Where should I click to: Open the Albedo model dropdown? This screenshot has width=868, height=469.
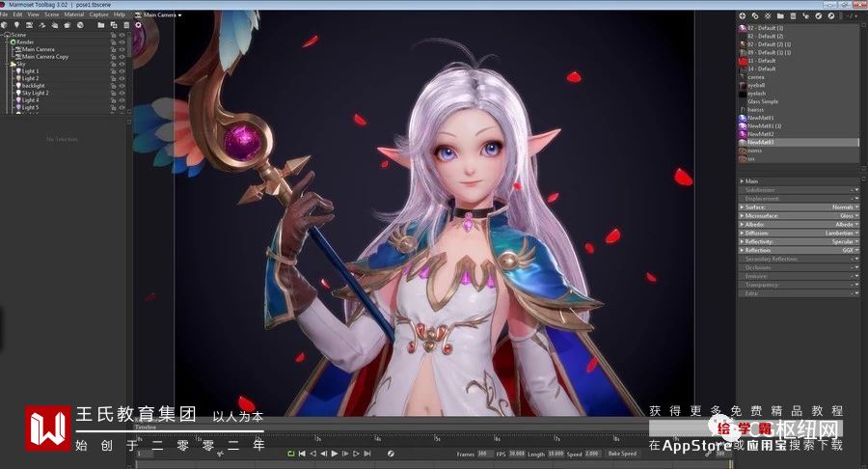coord(847,224)
